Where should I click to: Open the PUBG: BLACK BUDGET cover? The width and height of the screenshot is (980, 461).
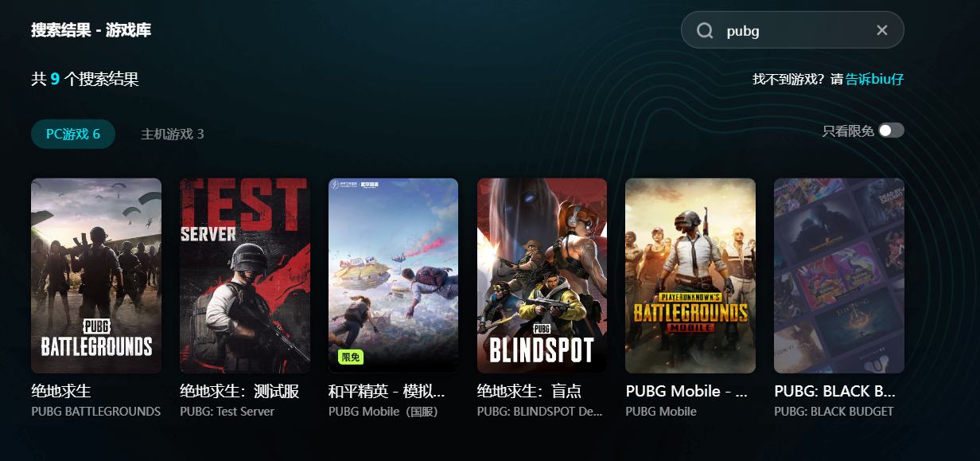click(x=839, y=275)
